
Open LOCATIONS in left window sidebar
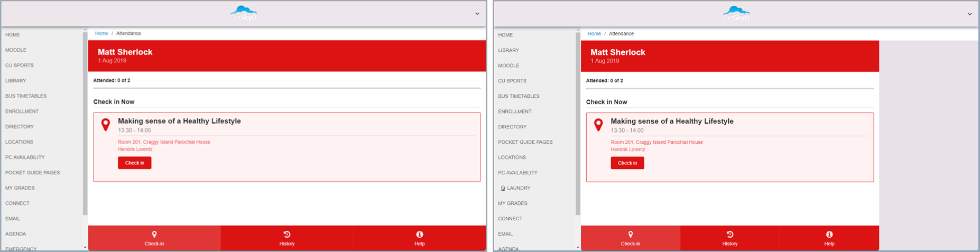pyautogui.click(x=19, y=142)
